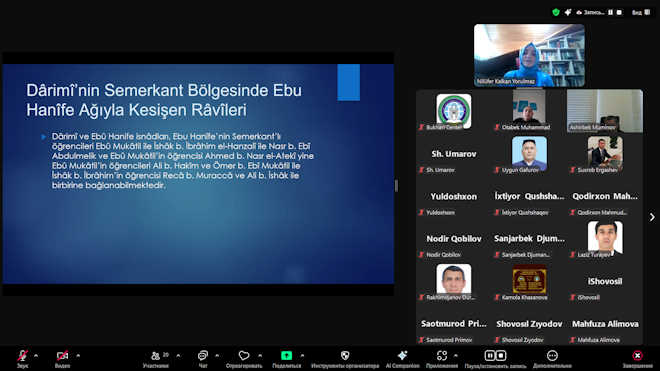Turn on the video camera
The image size is (660, 371).
coord(62,356)
